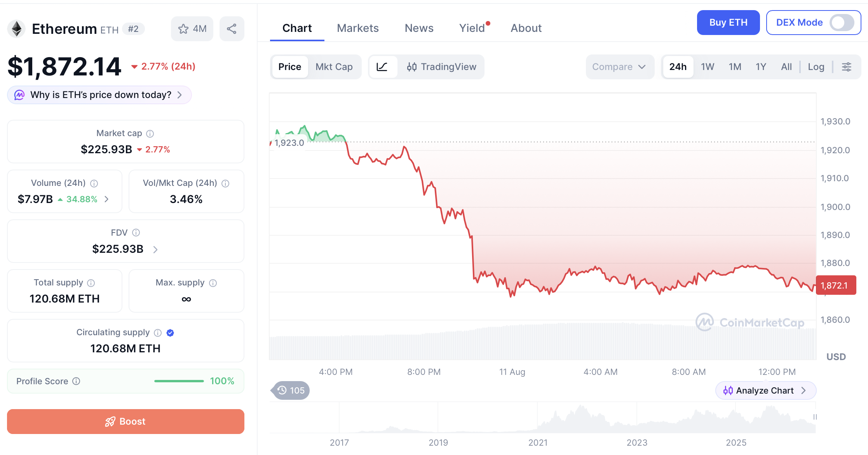
Task: Select the 1Y time range
Action: (x=761, y=67)
